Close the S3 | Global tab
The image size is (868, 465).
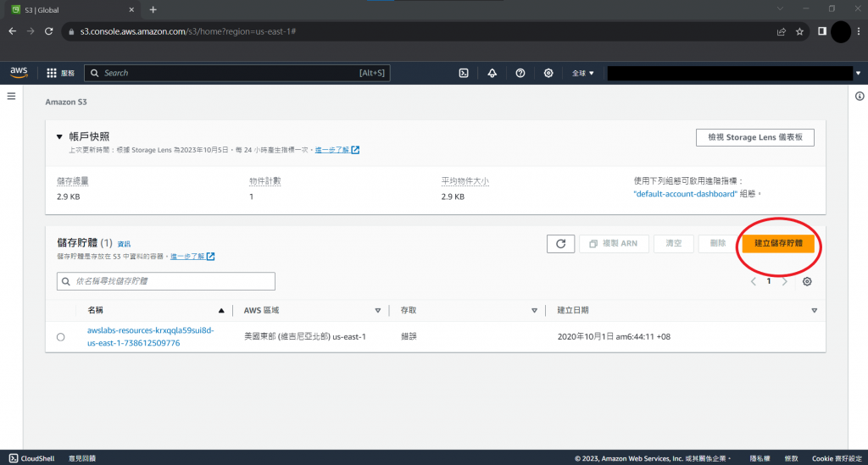coord(131,9)
